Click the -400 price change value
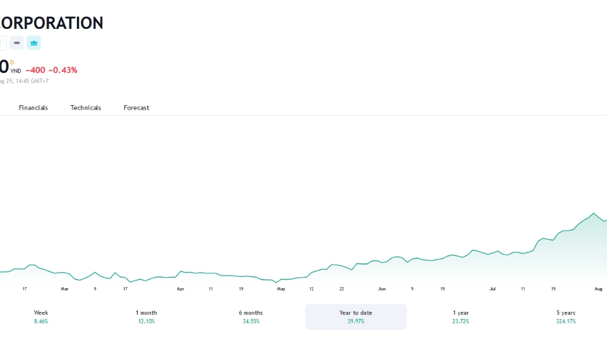 point(35,70)
